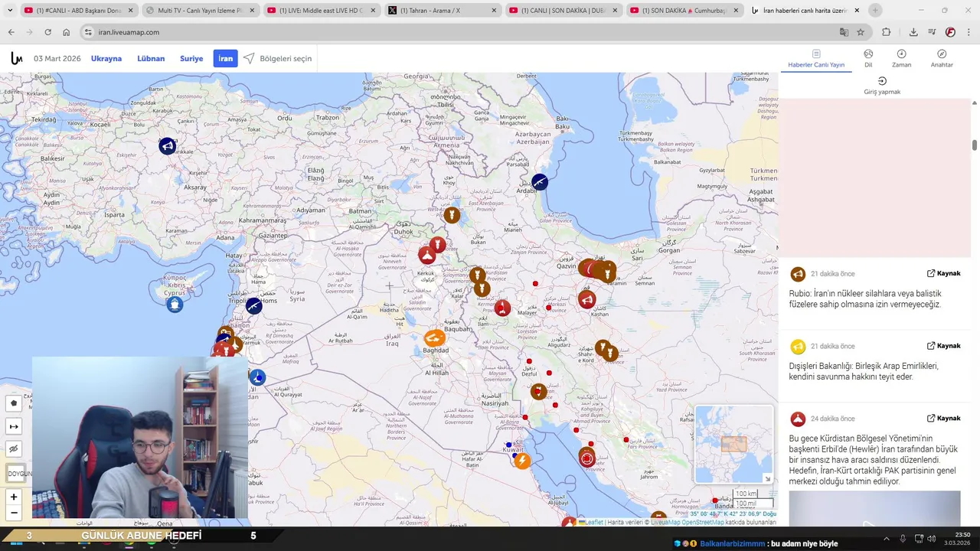Select the polygon draw tool on map
This screenshot has width=980, height=551.
click(14, 403)
